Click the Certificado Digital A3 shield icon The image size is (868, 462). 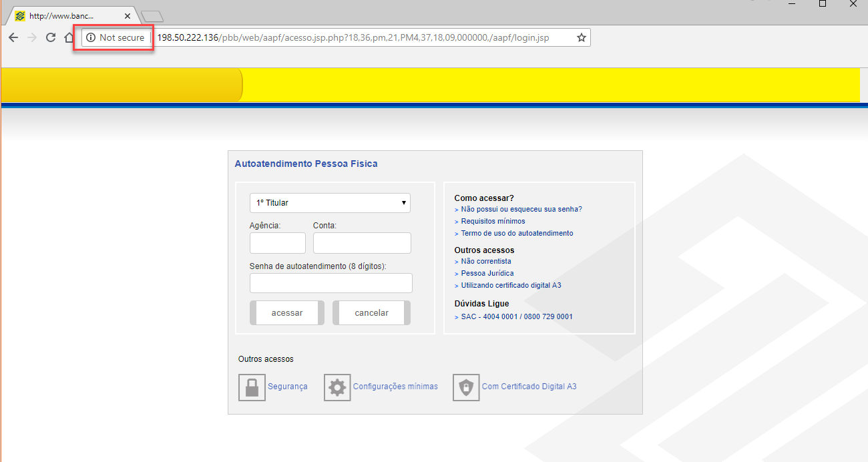[x=466, y=387]
